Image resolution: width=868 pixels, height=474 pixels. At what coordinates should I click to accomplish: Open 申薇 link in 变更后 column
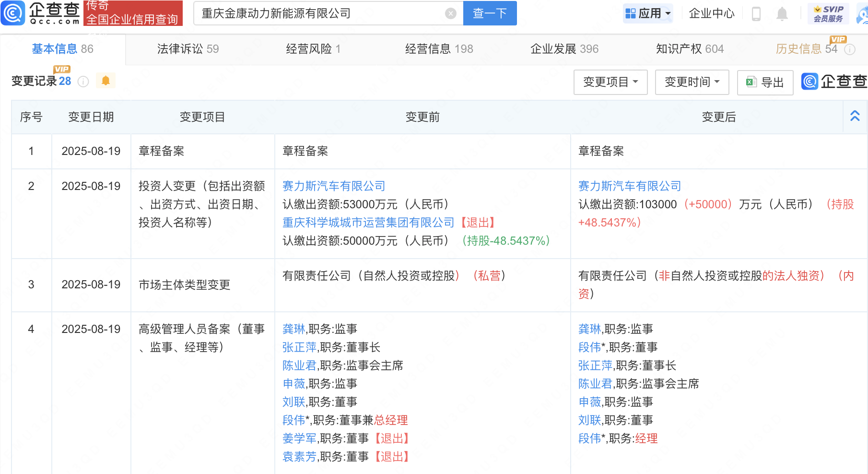tap(589, 402)
